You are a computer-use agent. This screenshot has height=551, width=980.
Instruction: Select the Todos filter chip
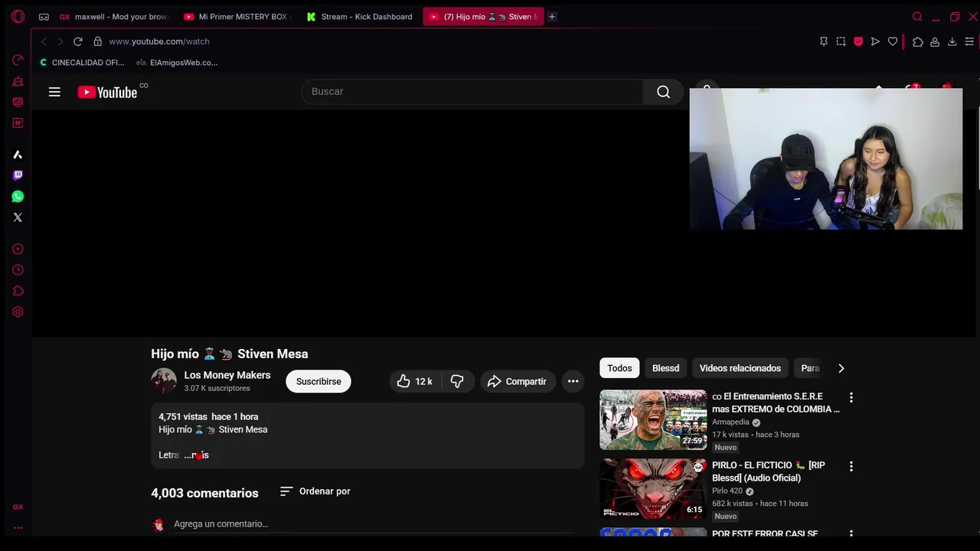coord(619,368)
